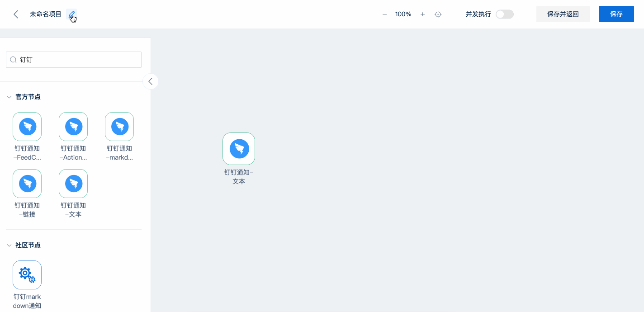Viewport: 644px width, 312px height.
Task: Select the 钉钉通知-Action... node icon
Action: pos(73,127)
